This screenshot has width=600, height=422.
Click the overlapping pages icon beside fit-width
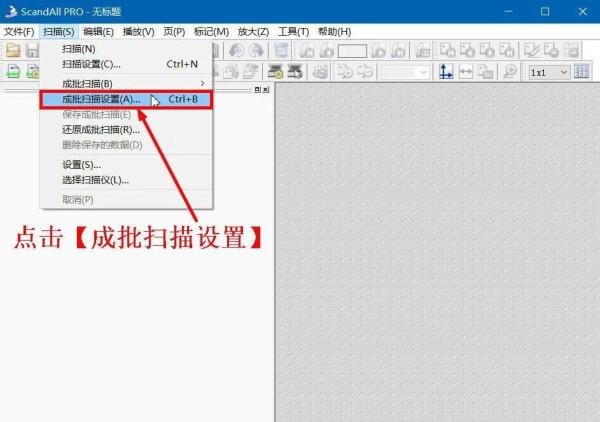[485, 72]
